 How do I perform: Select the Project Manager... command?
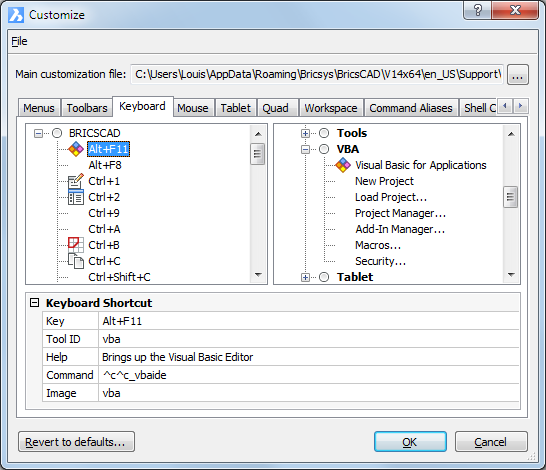coord(400,213)
